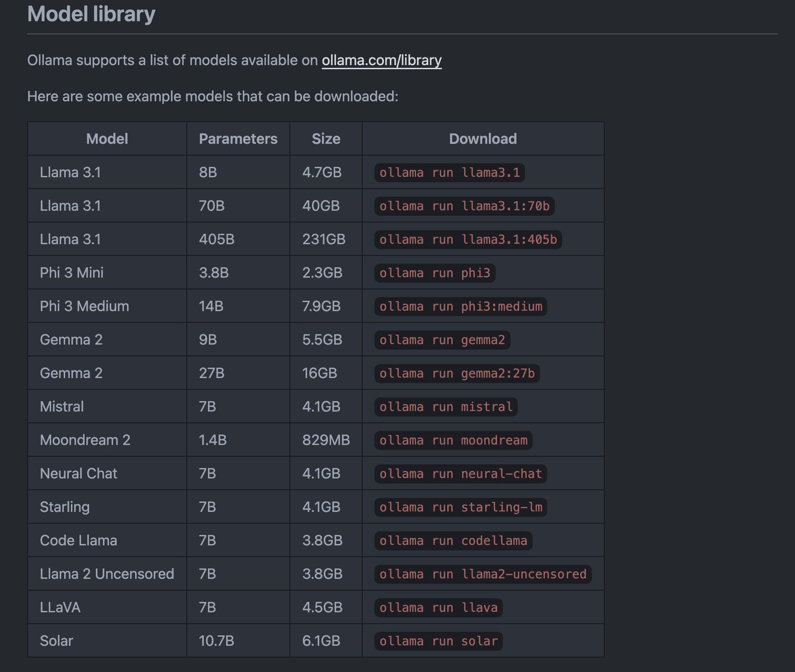Image resolution: width=795 pixels, height=672 pixels.
Task: Click the Size column header
Action: (x=326, y=139)
